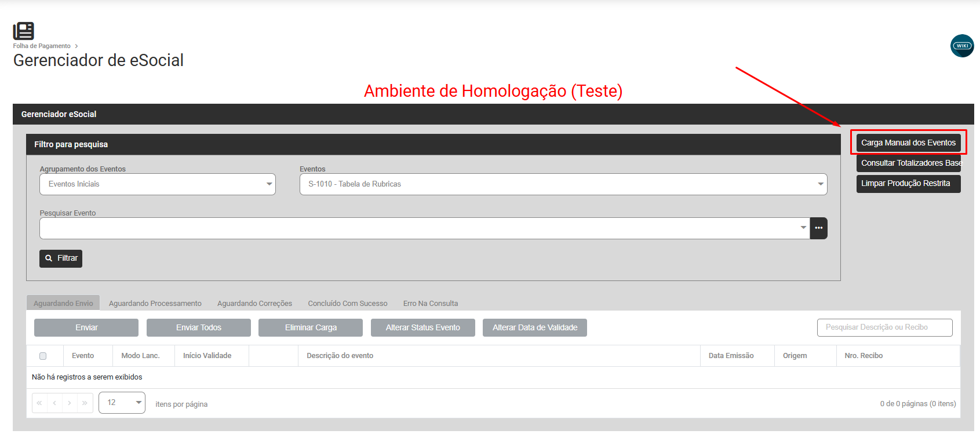Image resolution: width=980 pixels, height=434 pixels.
Task: Open the WIKI help icon
Action: pos(962,46)
